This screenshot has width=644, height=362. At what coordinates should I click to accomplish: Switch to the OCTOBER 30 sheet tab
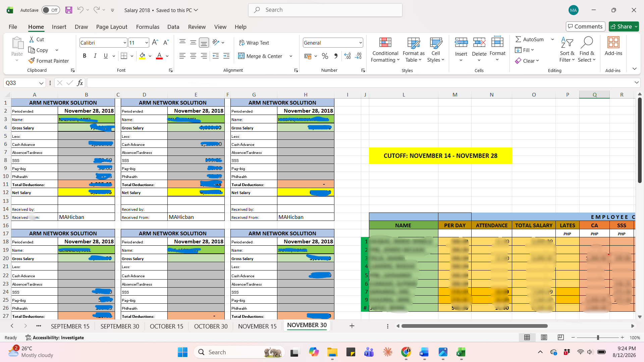[x=211, y=326]
